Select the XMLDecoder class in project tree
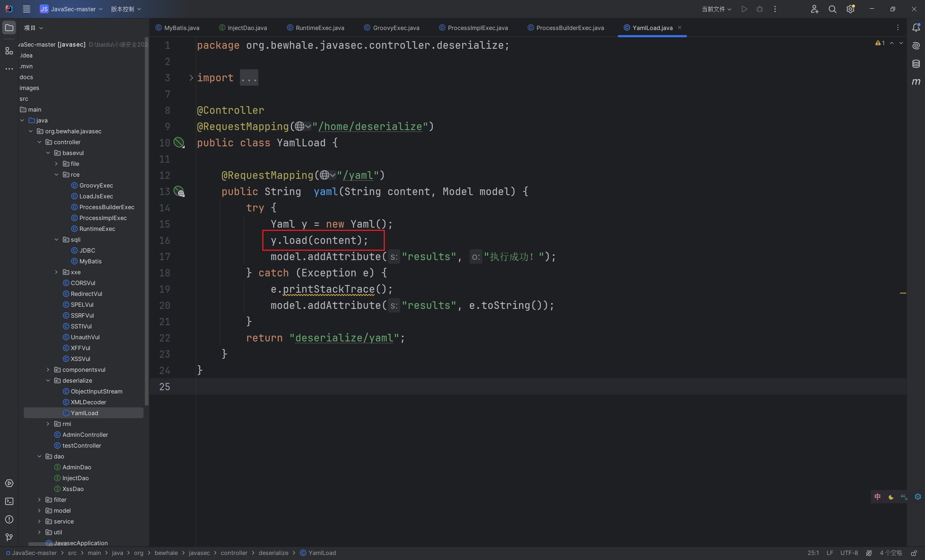925x560 pixels. [x=88, y=402]
